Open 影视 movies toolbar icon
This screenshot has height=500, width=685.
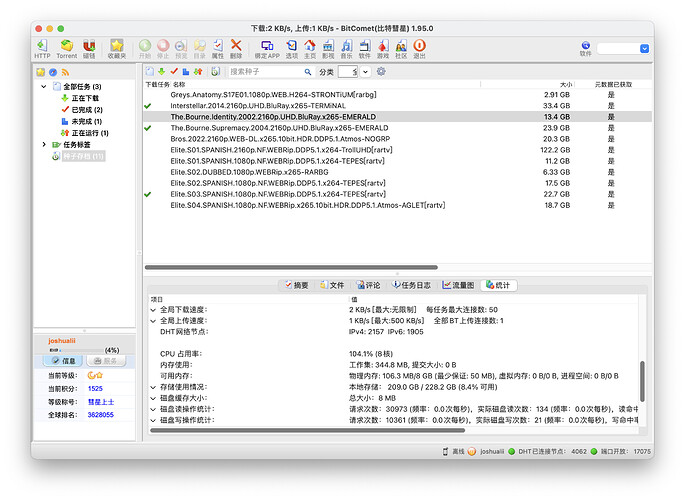(x=328, y=48)
